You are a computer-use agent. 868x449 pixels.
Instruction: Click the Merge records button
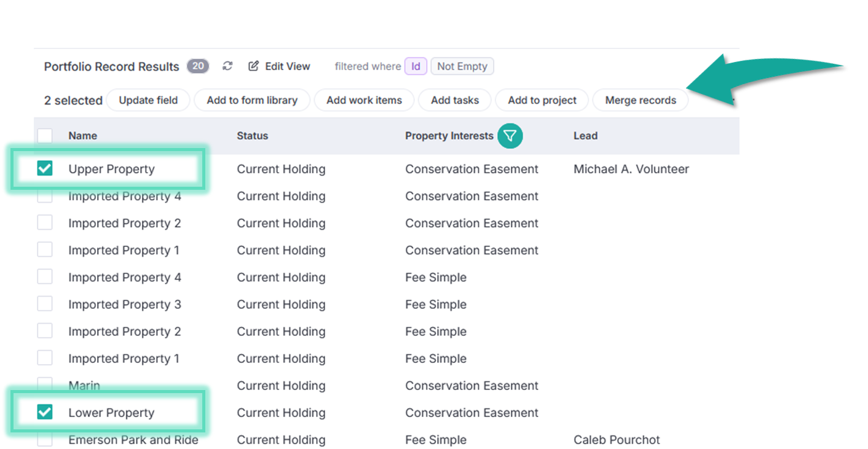(x=641, y=100)
